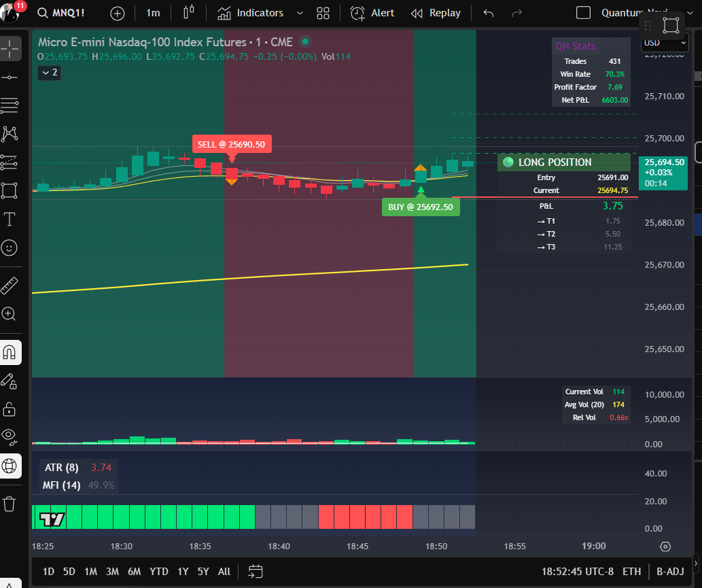The width and height of the screenshot is (702, 588).
Task: Open the 1m interval dropdown
Action: (153, 12)
